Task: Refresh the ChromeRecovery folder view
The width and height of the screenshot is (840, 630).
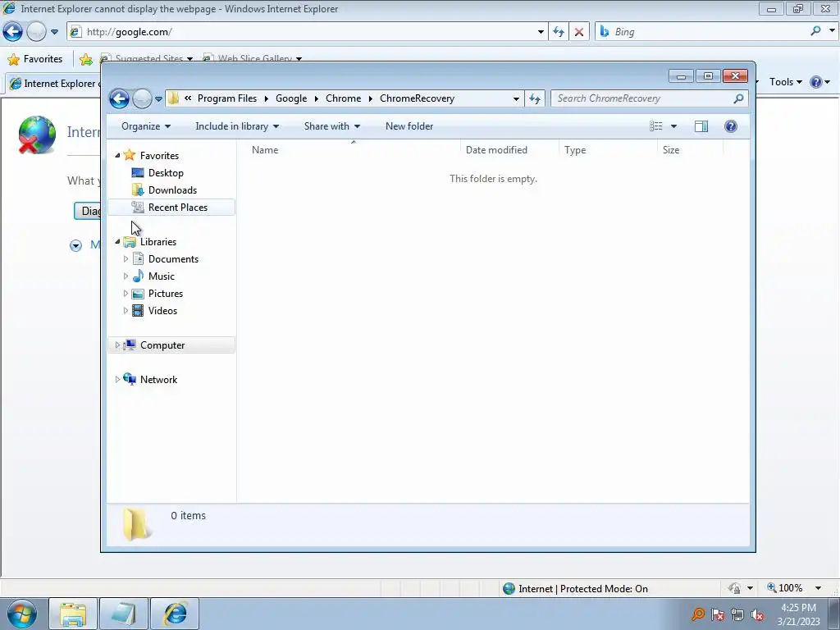Action: [535, 98]
